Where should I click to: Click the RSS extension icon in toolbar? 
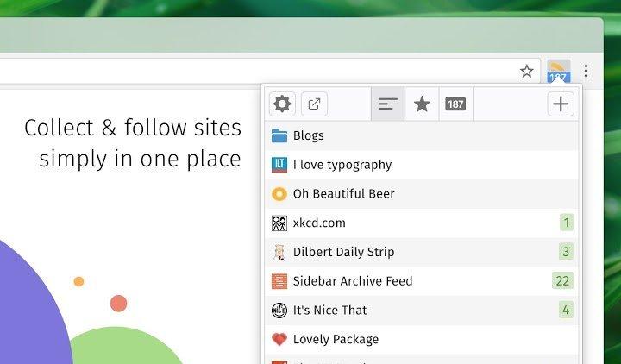click(558, 71)
